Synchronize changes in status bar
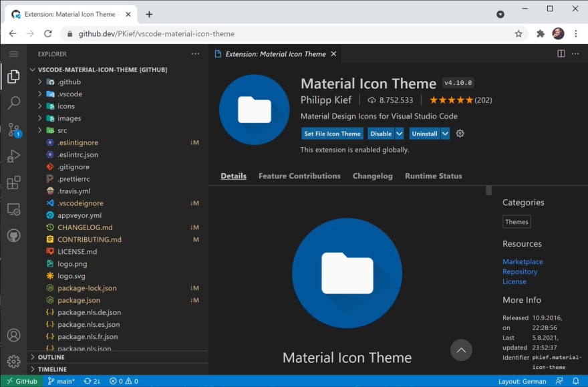 (92, 381)
